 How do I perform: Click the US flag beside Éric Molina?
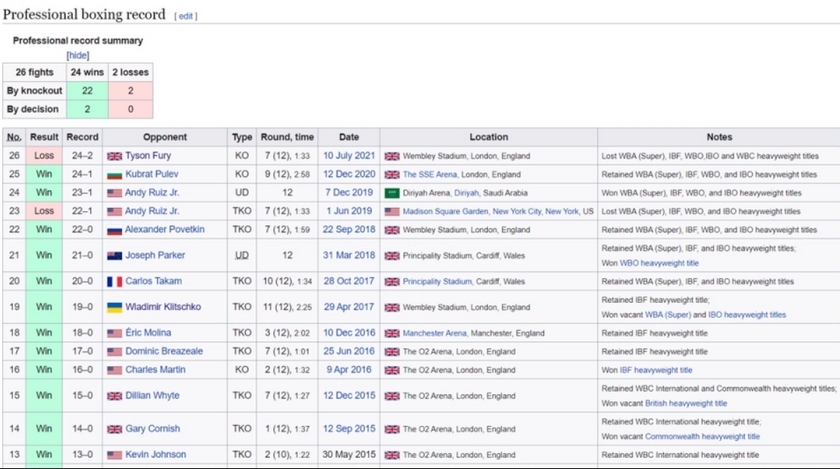point(114,333)
